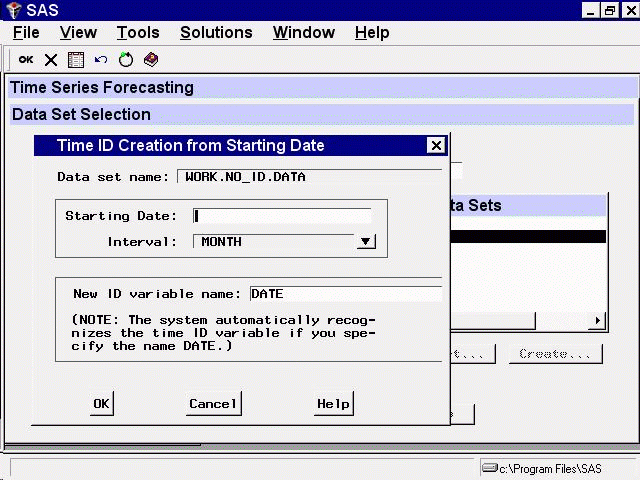
Task: Click the drive icon in status bar
Action: tap(490, 467)
